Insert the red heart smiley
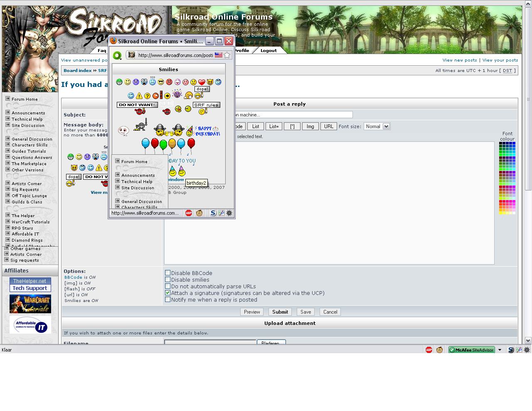This screenshot has height=411, width=532. [202, 82]
